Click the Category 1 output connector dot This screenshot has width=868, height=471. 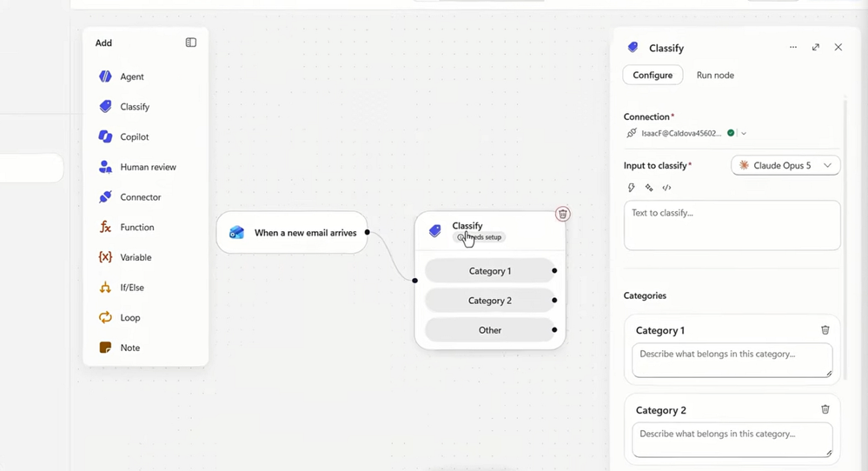[554, 270]
